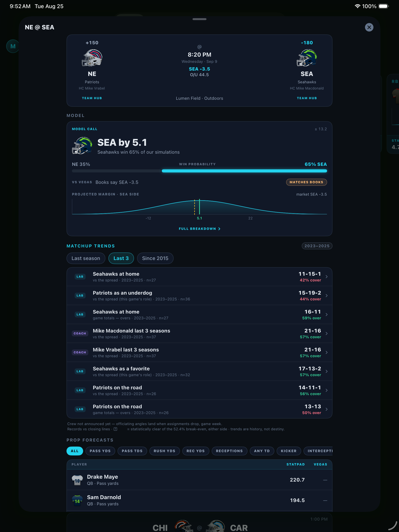Select the ANY TD prop filter
This screenshot has height=532, width=399.
click(x=262, y=451)
